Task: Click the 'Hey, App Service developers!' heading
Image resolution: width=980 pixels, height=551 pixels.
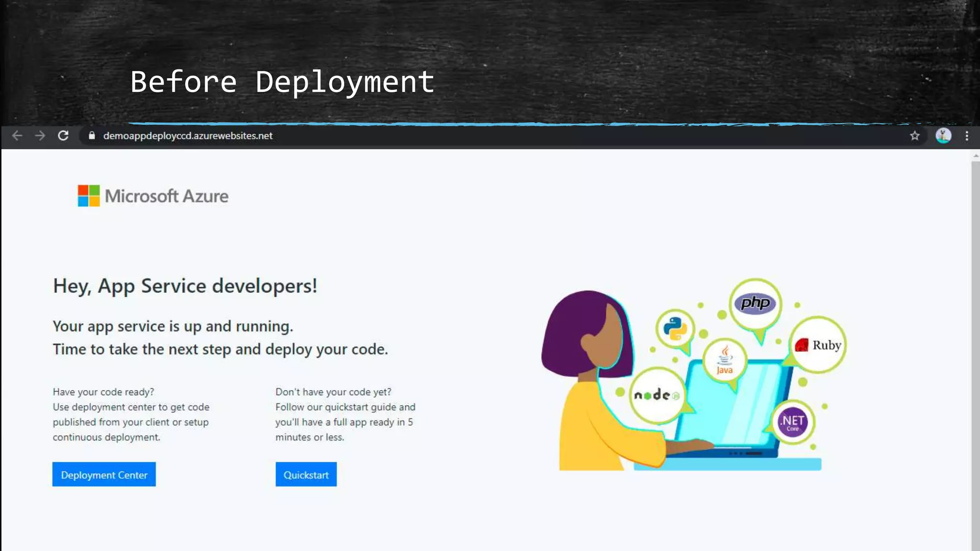Action: pos(185,286)
